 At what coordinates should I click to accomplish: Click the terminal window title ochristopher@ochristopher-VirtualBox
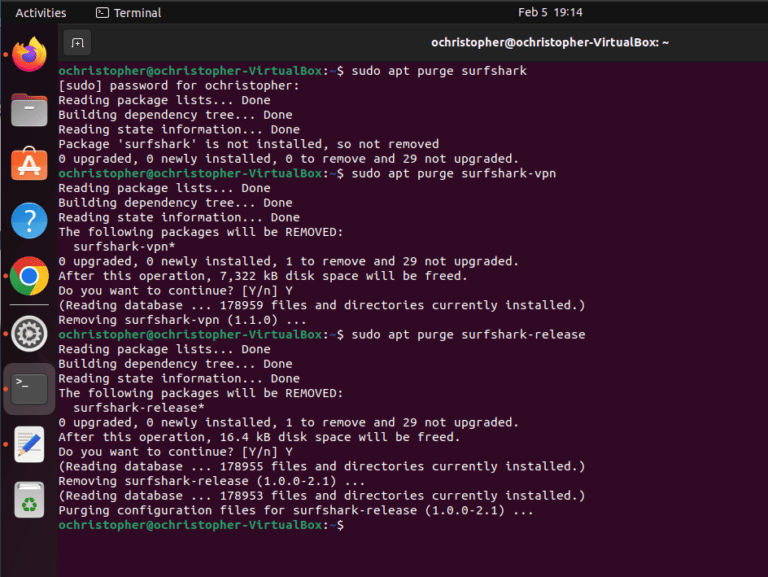[x=550, y=43]
